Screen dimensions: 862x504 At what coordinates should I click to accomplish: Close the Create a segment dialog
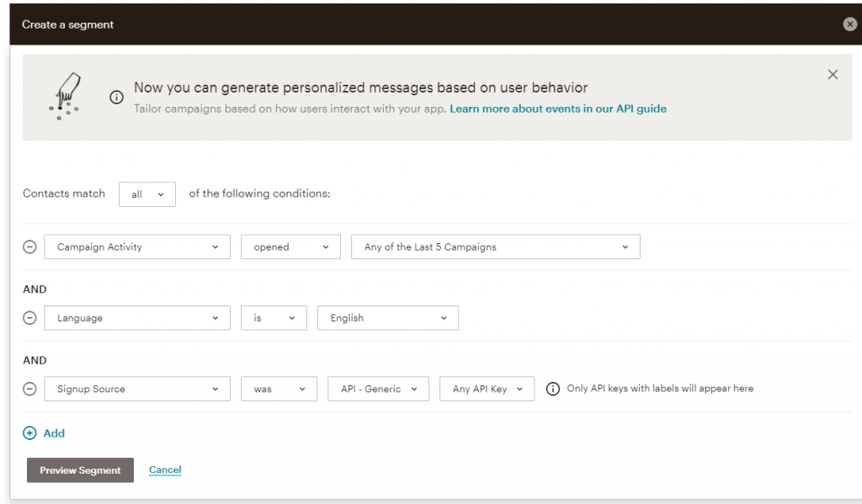click(x=850, y=24)
